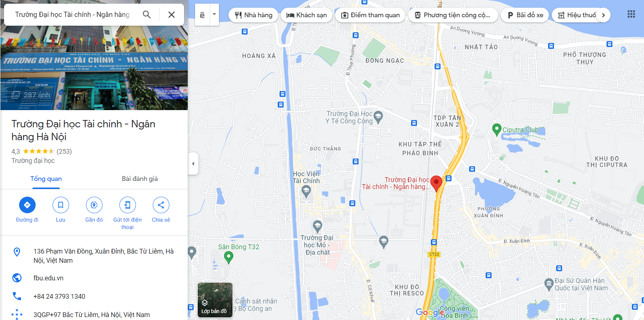This screenshot has width=644, height=320.
Task: Click the Ciputra Club green marker
Action: pyautogui.click(x=497, y=130)
